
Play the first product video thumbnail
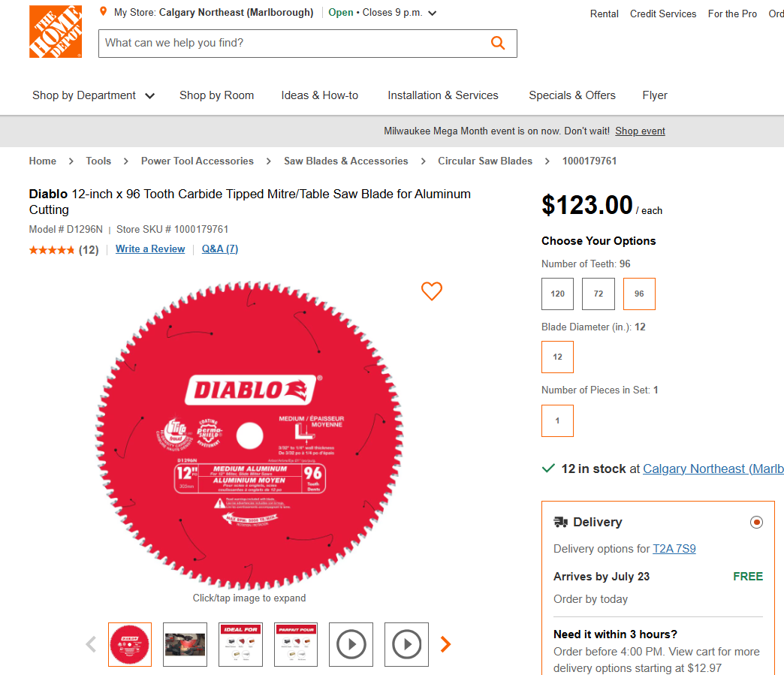click(351, 644)
